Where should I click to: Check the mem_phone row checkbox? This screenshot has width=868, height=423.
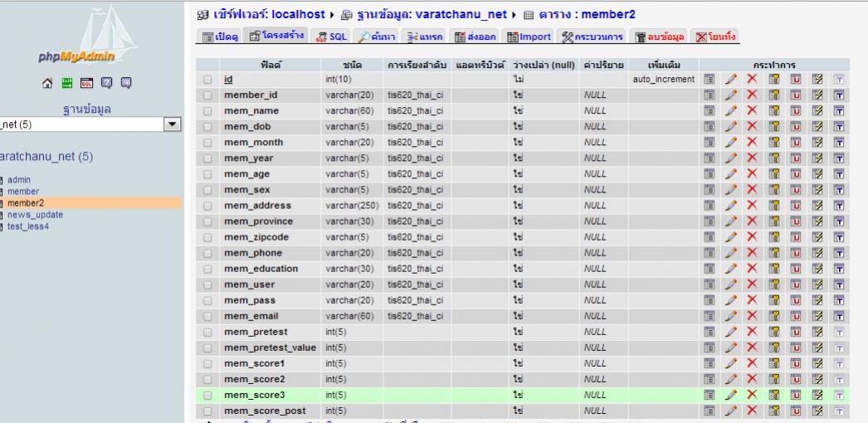click(207, 253)
